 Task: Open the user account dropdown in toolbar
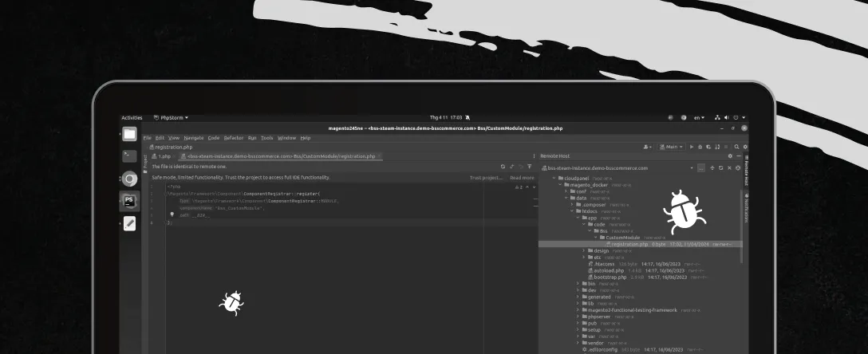click(647, 147)
